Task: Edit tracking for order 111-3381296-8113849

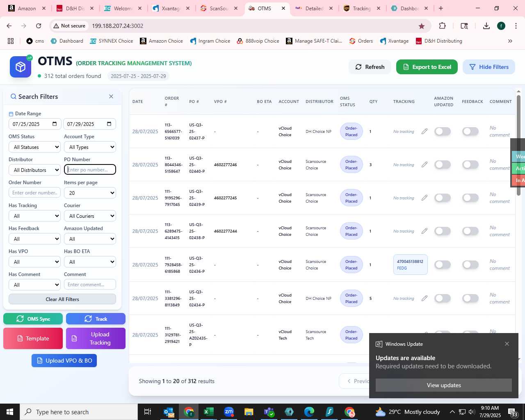Action: [425, 298]
